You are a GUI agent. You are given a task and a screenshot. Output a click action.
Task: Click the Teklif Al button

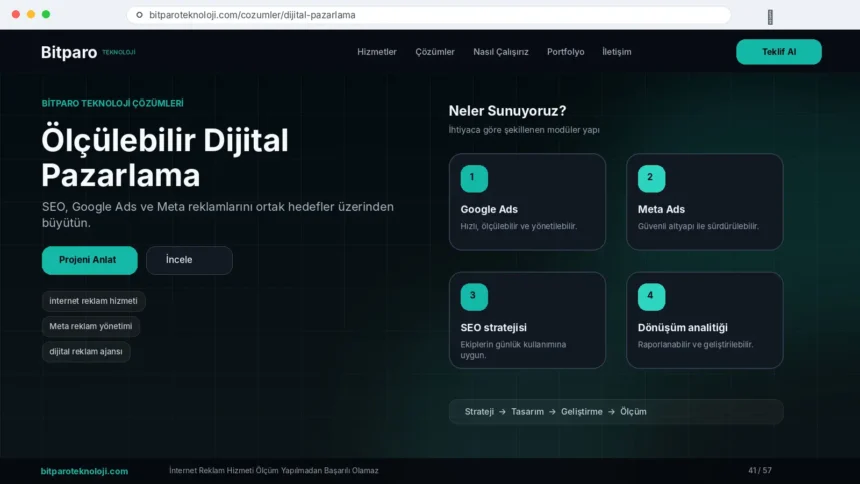coord(779,52)
